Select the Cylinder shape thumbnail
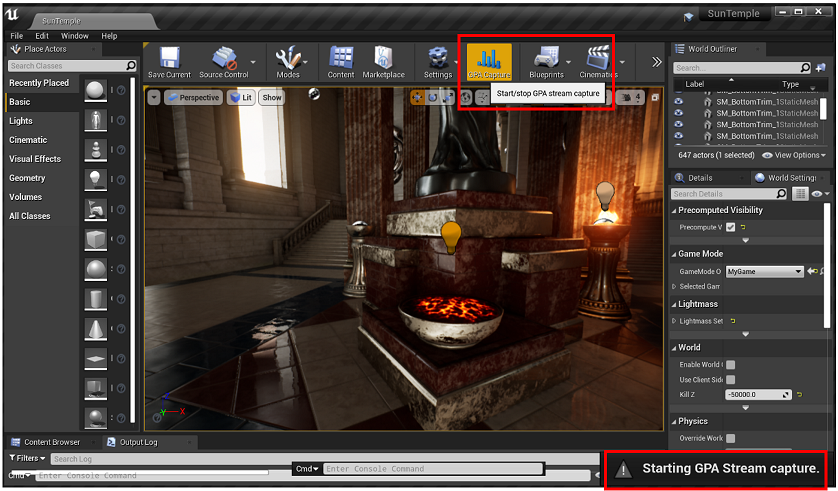Image resolution: width=838 pixels, height=491 pixels. tap(96, 300)
